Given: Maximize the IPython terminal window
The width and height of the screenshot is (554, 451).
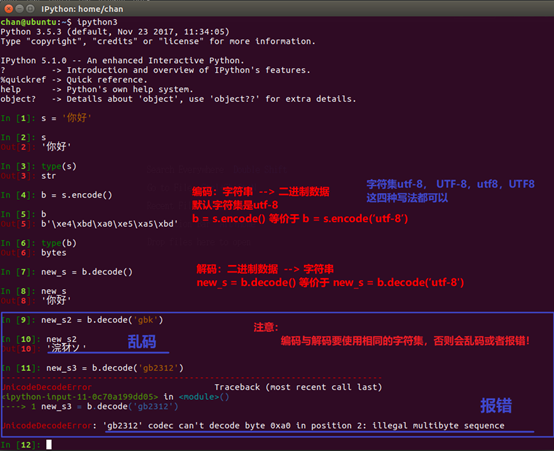Looking at the screenshot, I should [30, 9].
